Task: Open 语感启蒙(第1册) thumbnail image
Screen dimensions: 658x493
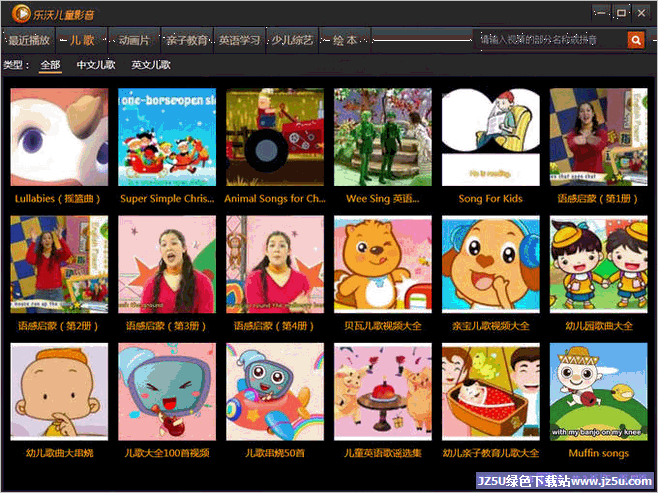Action: point(598,137)
